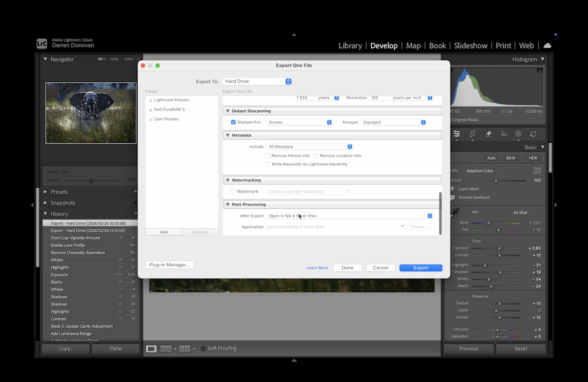The image size is (588, 382).
Task: Open the Plug-in Manager
Action: coord(169,265)
